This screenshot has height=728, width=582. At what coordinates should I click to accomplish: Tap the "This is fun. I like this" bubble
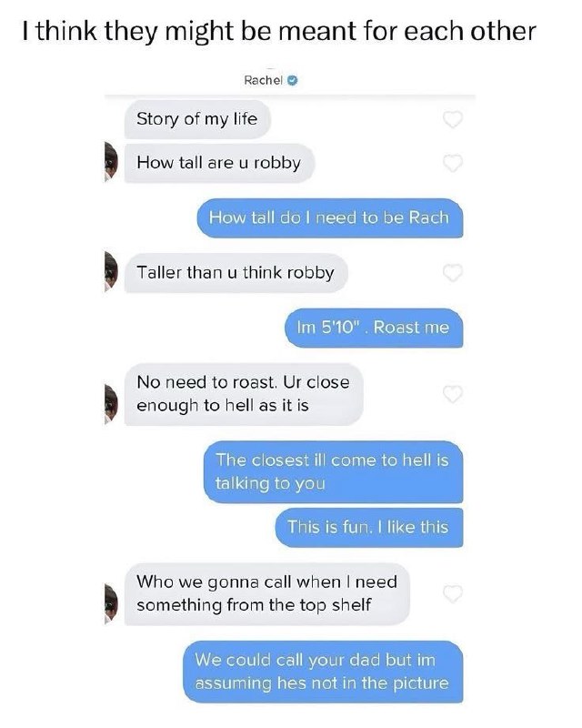pos(369,528)
